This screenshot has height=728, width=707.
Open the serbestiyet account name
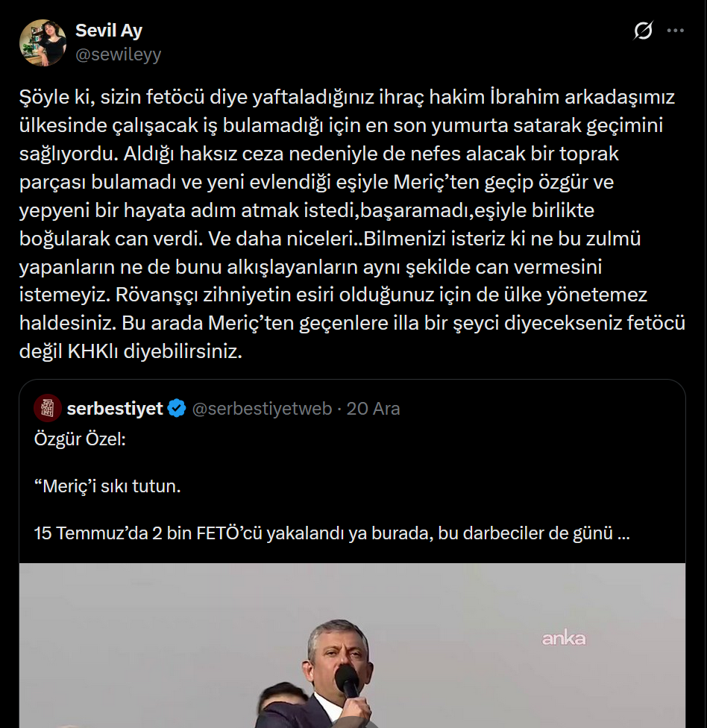pyautogui.click(x=115, y=409)
